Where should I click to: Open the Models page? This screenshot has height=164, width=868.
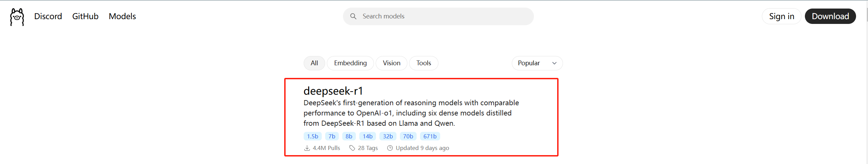(x=122, y=16)
